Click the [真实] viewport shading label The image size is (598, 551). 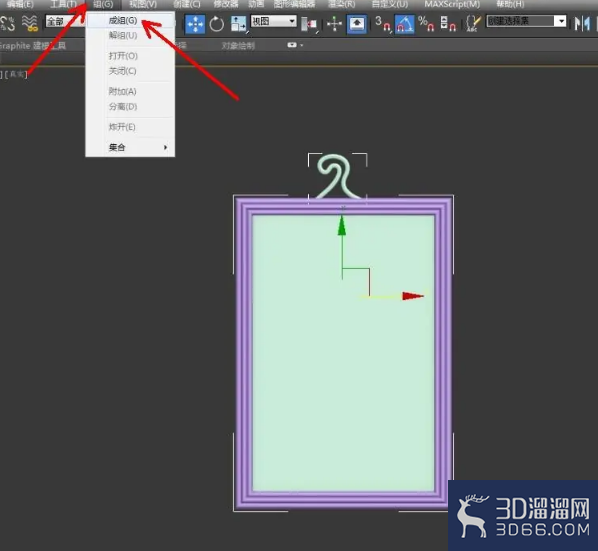(16, 74)
